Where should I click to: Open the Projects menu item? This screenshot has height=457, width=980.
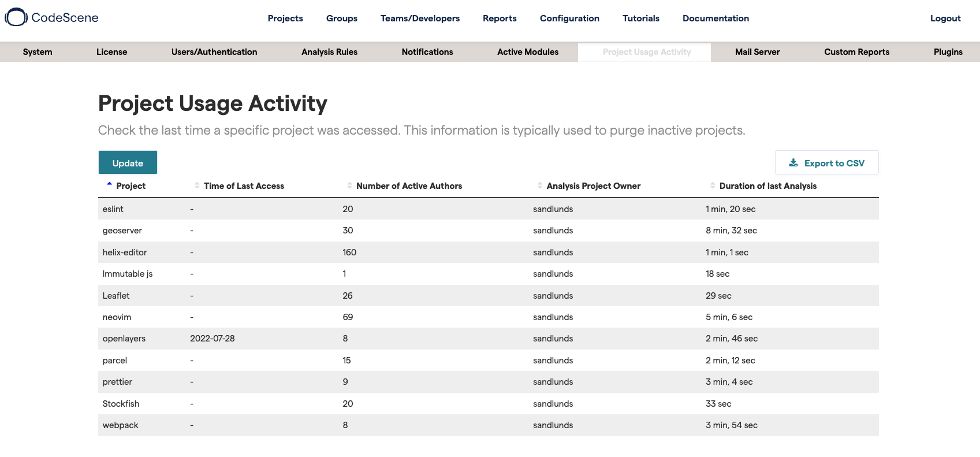pyautogui.click(x=285, y=18)
